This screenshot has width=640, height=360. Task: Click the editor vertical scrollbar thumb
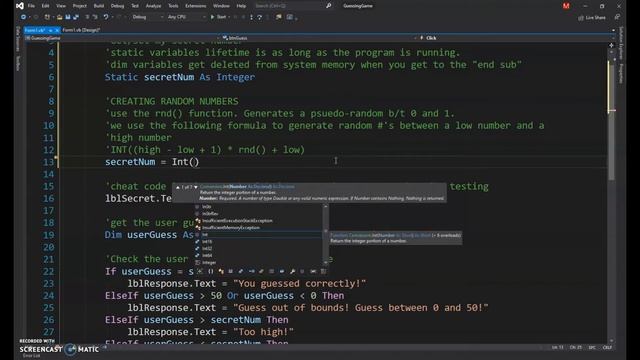pyautogui.click(x=611, y=122)
